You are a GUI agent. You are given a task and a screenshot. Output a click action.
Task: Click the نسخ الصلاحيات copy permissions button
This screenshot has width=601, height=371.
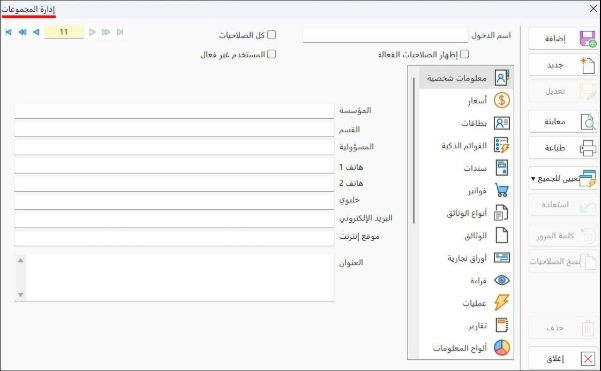point(563,261)
